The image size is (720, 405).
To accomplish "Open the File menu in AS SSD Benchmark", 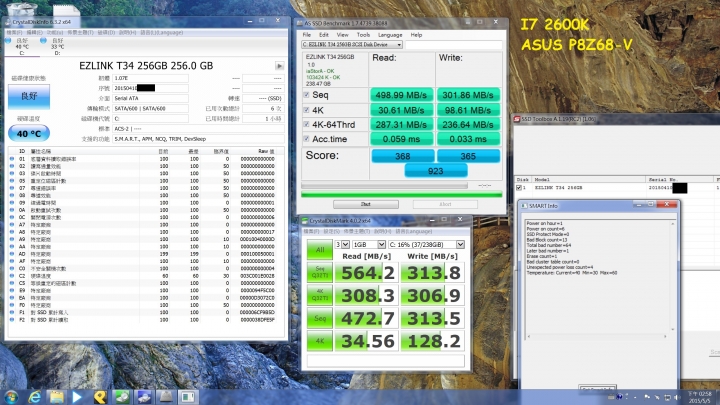I will point(307,35).
